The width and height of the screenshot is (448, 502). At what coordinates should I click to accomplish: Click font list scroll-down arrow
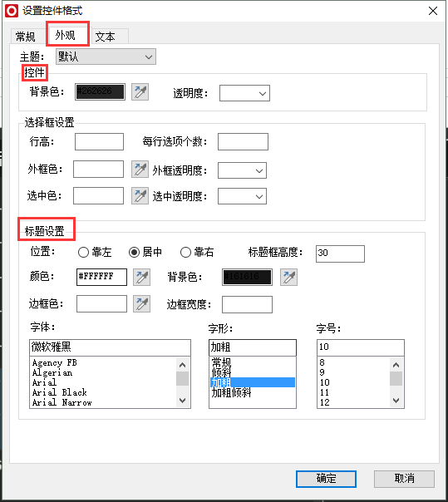[183, 401]
